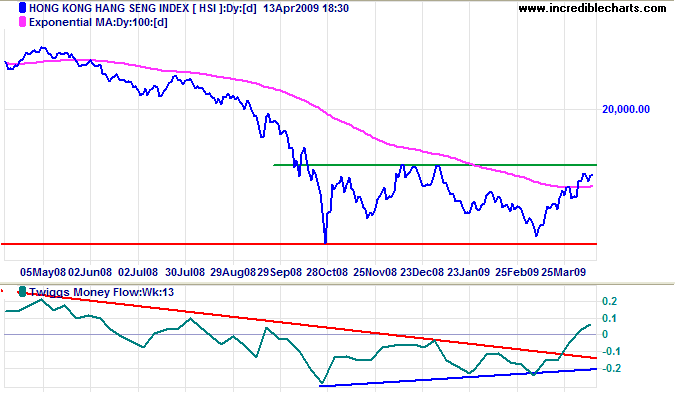The image size is (675, 395).
Task: Click the '28Oct08' date label
Action: 327,272
